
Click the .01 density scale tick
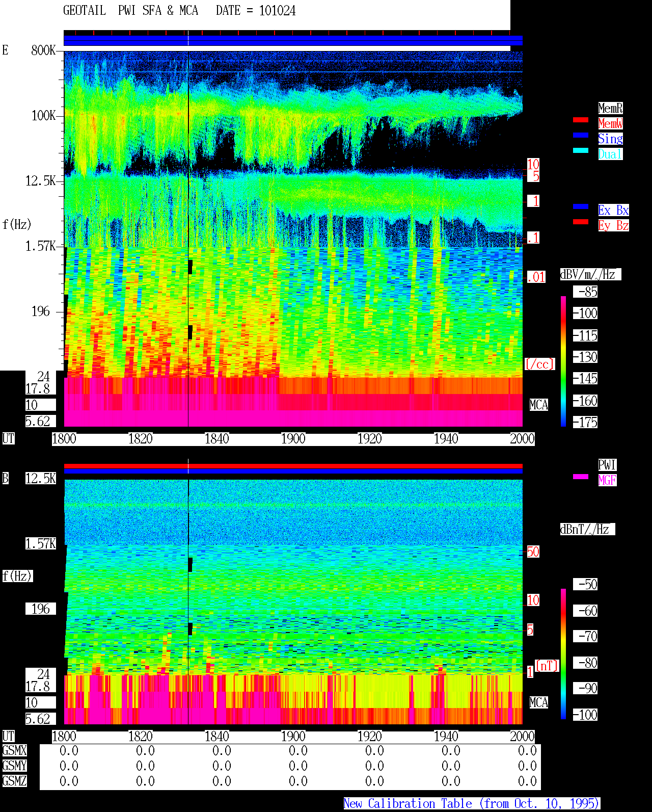click(x=536, y=277)
